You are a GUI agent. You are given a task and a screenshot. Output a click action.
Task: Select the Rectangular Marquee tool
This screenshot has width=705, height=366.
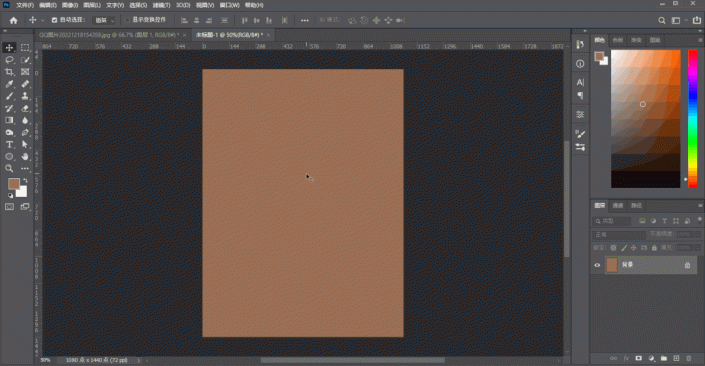coord(25,48)
